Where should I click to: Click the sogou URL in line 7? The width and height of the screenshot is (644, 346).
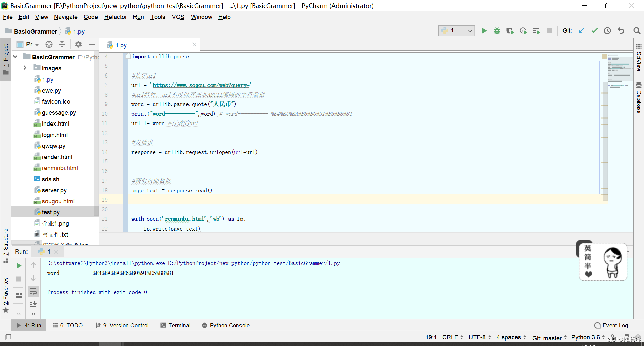click(x=201, y=85)
